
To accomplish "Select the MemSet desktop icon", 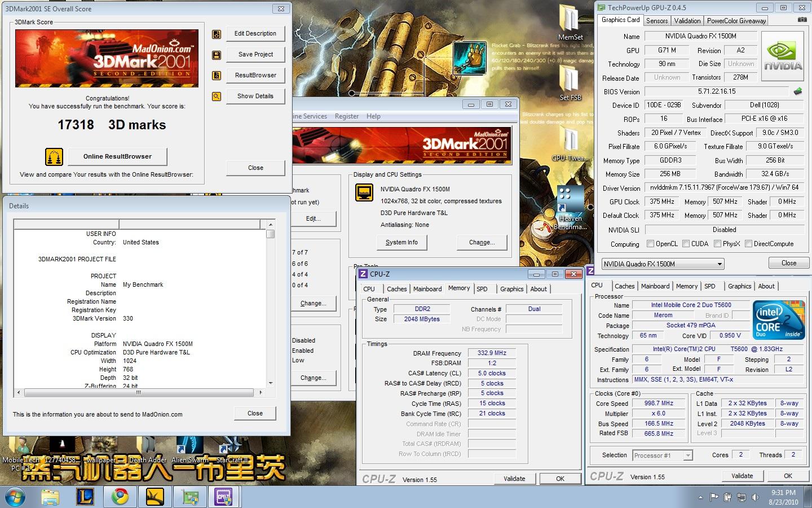I will pos(570,24).
